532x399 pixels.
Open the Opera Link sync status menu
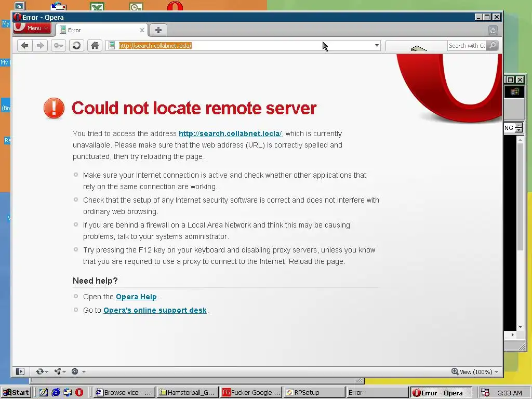[42, 371]
